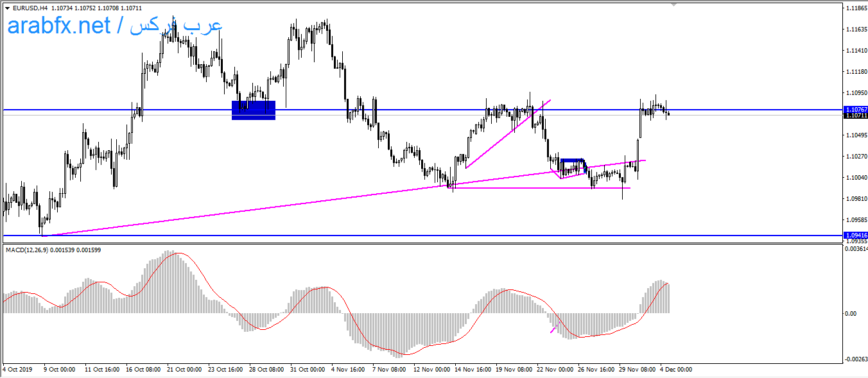Click the 0.00 level on MACD scale
868x378 pixels.
click(852, 313)
